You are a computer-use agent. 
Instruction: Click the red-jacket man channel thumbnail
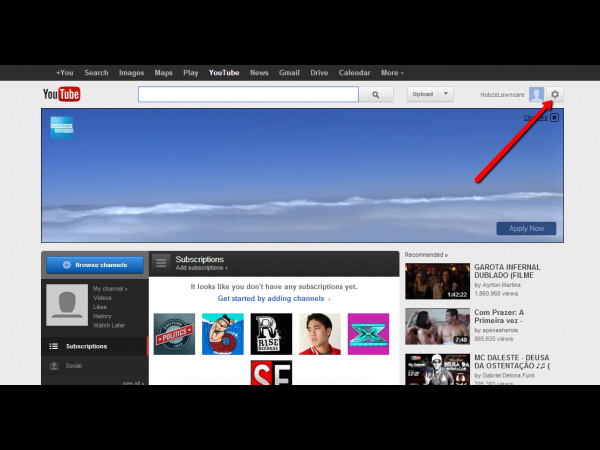pos(320,334)
